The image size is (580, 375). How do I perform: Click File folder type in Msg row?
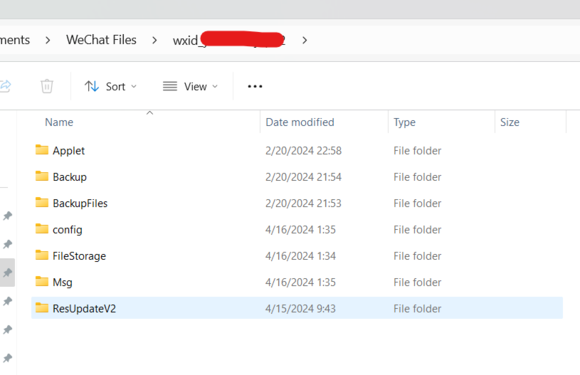point(417,283)
